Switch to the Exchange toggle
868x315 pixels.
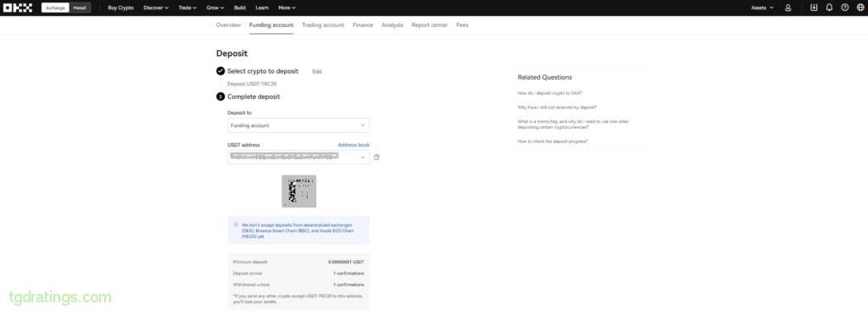coord(55,8)
